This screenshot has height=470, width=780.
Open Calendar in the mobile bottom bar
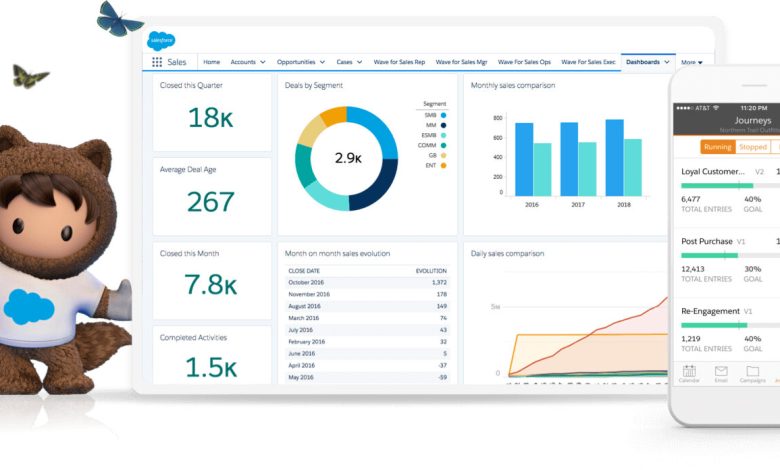689,373
